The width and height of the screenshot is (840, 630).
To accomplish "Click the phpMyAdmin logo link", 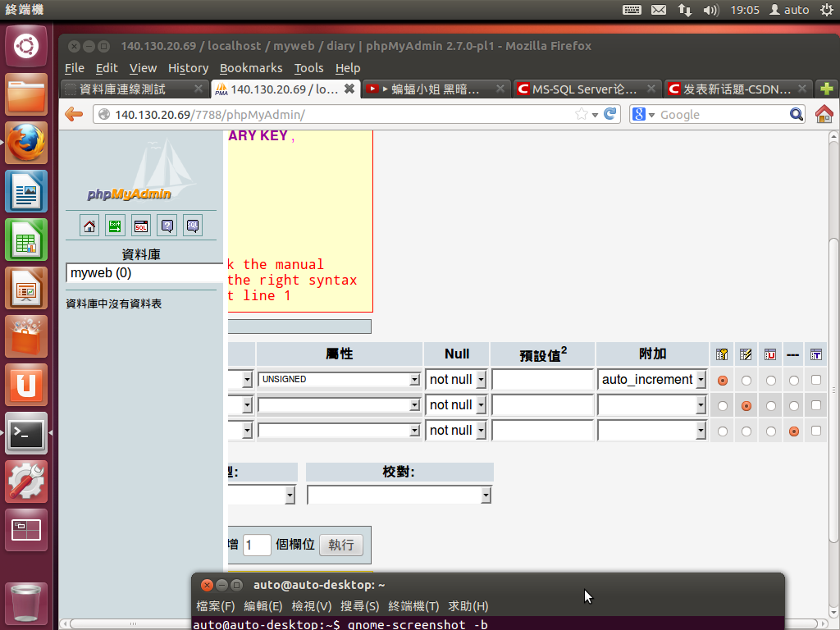I will click(x=130, y=194).
